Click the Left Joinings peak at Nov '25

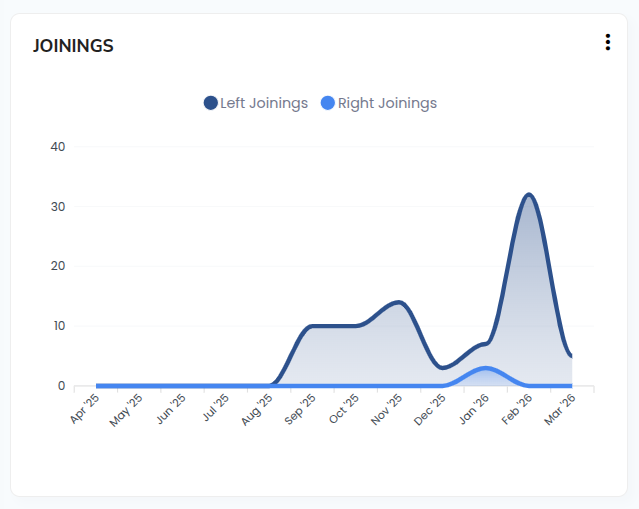point(399,302)
